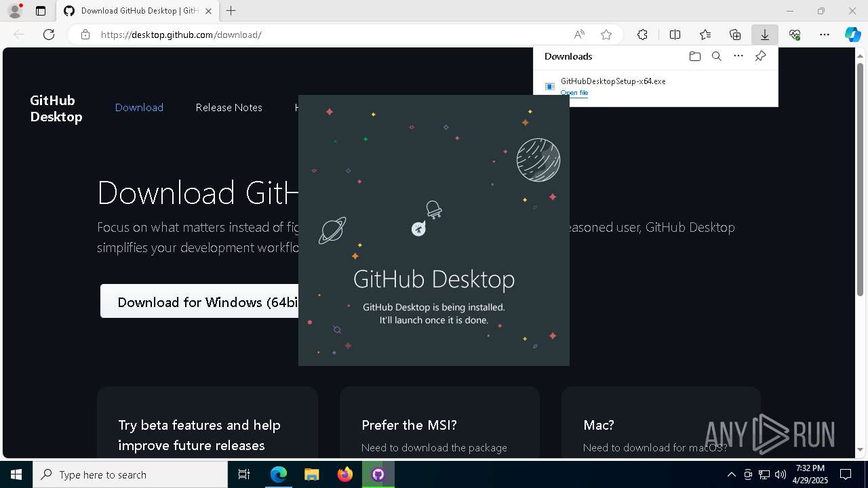The width and height of the screenshot is (868, 488).
Task: Open downloads folder from Downloads panel
Action: (694, 56)
